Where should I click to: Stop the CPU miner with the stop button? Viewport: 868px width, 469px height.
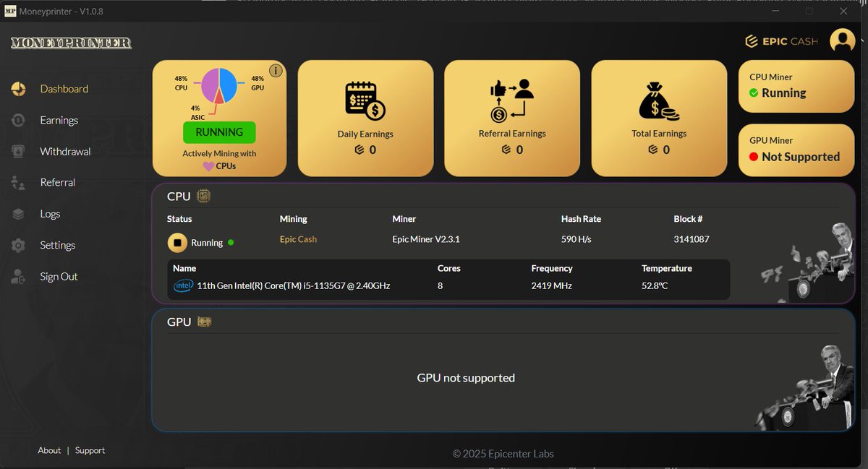[177, 243]
